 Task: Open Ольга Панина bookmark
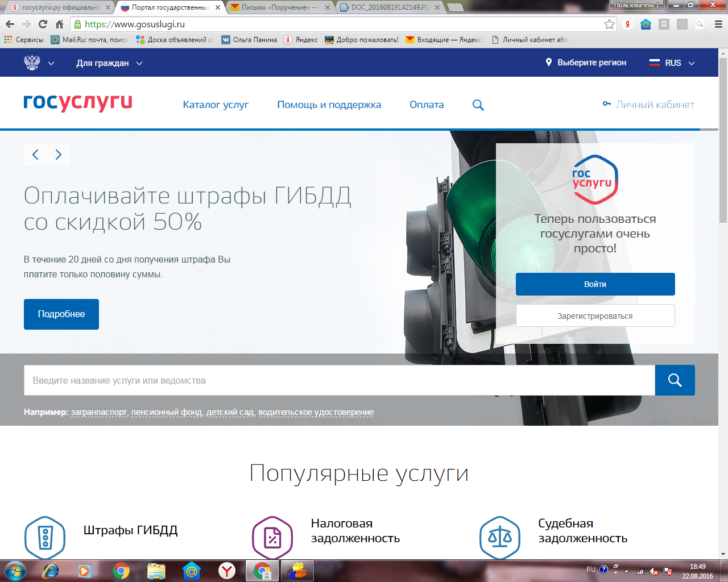[x=249, y=40]
